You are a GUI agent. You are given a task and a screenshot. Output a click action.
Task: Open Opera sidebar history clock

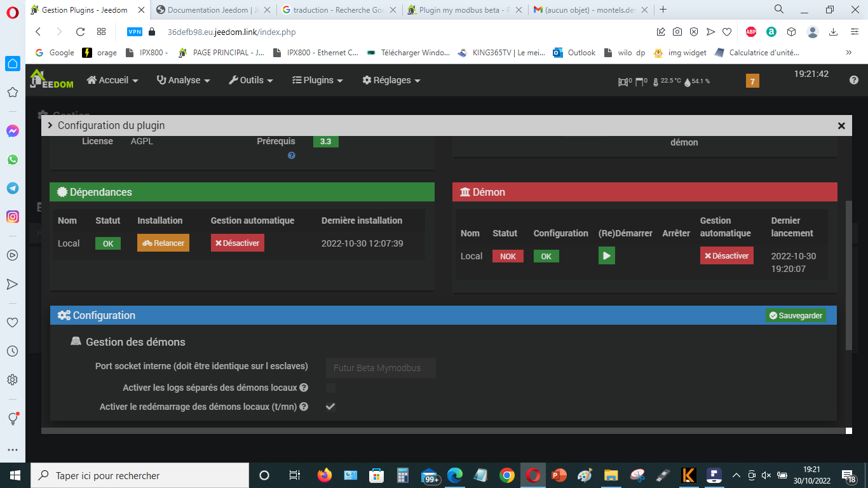tap(12, 351)
